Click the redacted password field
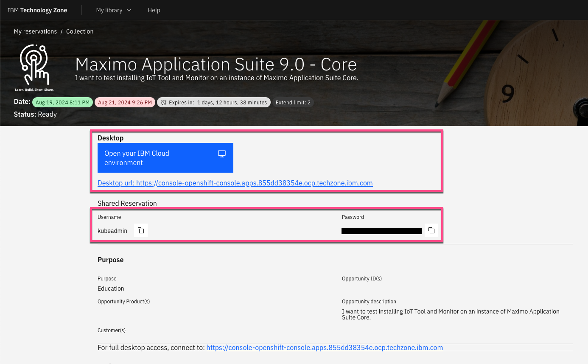This screenshot has height=364, width=588. click(x=381, y=231)
